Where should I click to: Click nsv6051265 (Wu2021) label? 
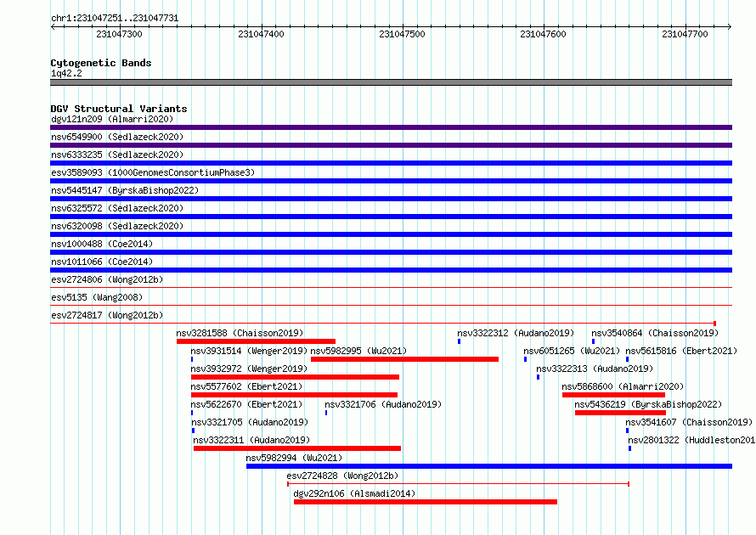572,351
